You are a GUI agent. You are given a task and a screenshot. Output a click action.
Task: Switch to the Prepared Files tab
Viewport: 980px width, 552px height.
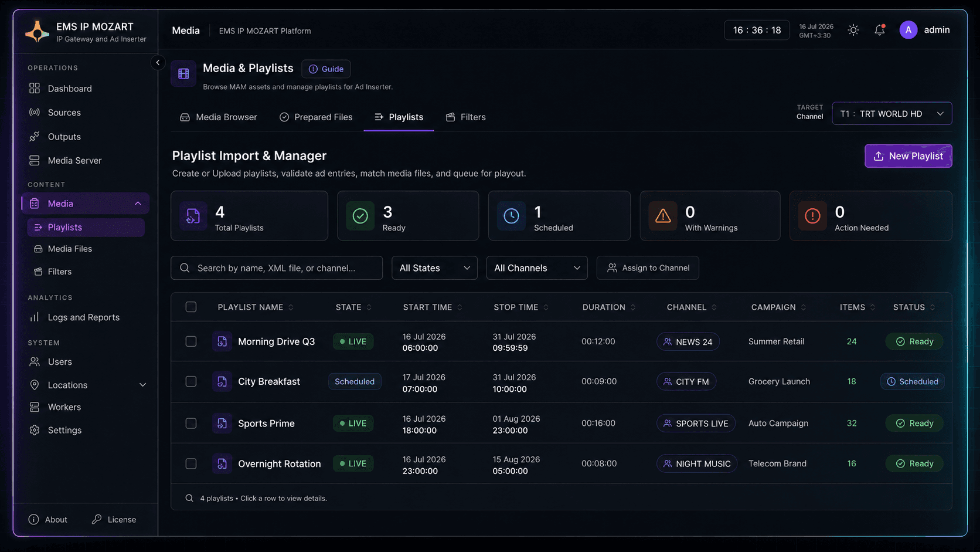316,117
